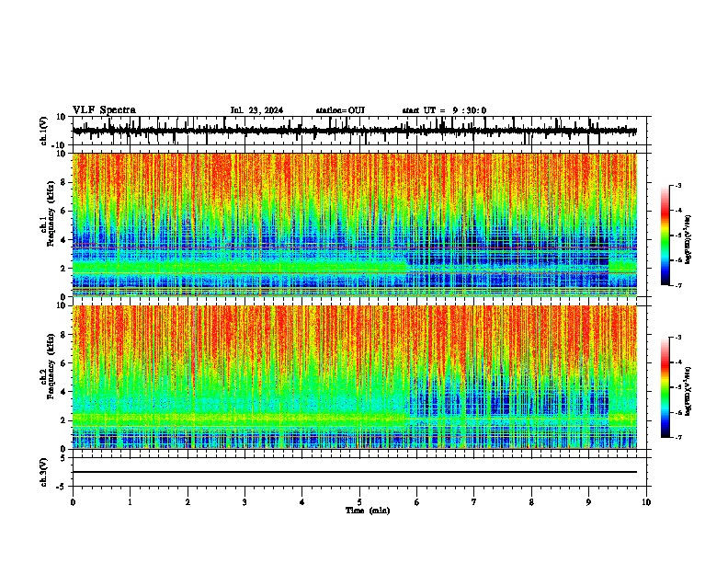
Task: Click the ch.1 colorbar log(PSD) label
Action: (688, 240)
